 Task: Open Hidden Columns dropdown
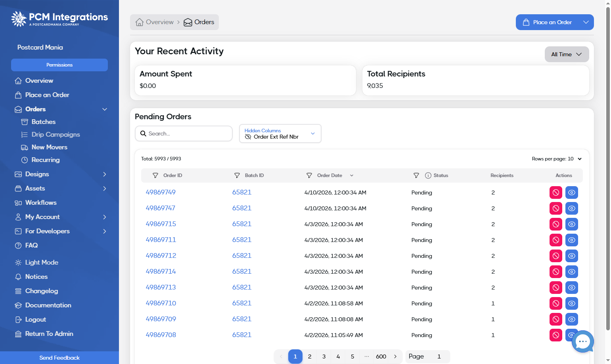[280, 133]
